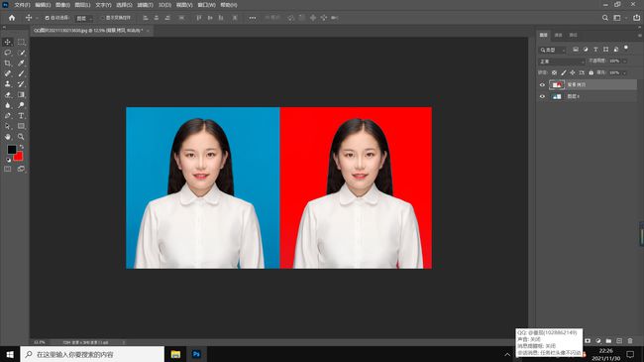Screen dimensions: 644x362
Task: Select the Clone Stamp tool
Action: 7,84
